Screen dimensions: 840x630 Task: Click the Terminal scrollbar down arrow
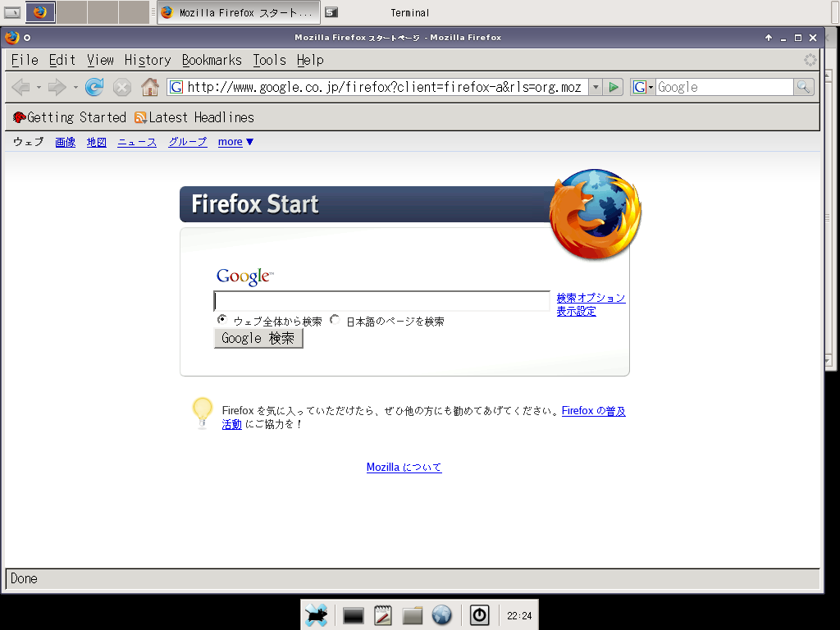[829, 362]
